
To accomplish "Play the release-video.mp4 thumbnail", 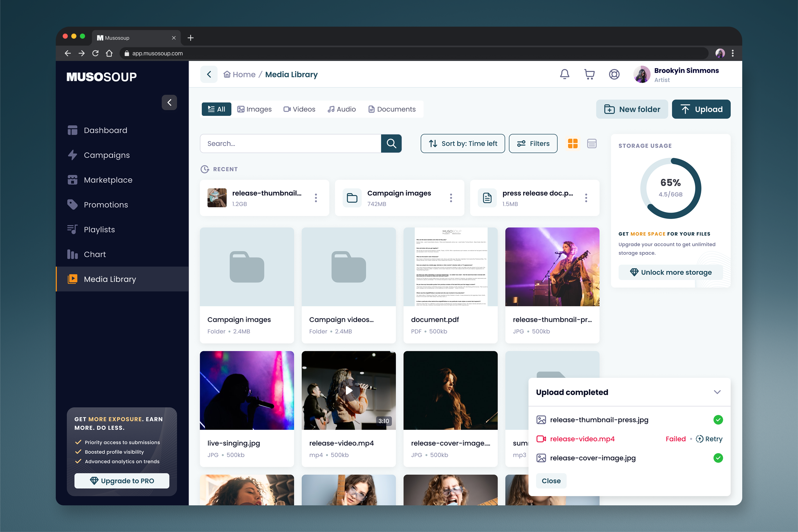I will tap(348, 391).
